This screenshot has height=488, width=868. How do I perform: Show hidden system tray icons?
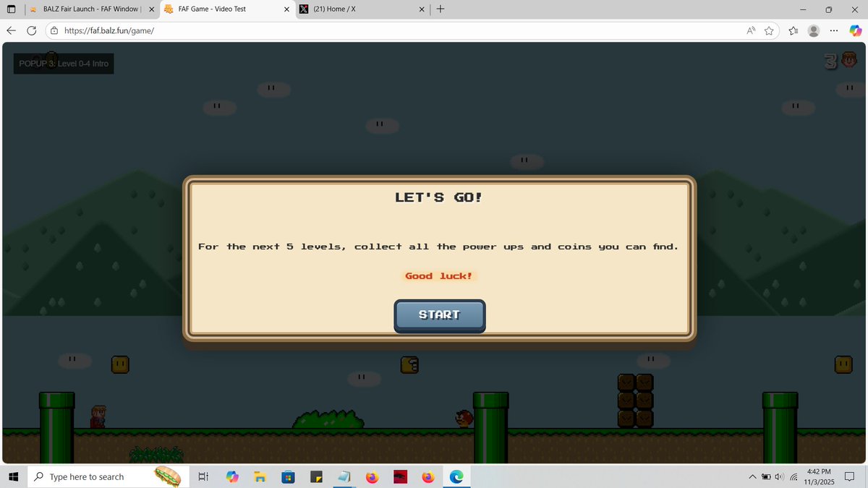pos(752,476)
